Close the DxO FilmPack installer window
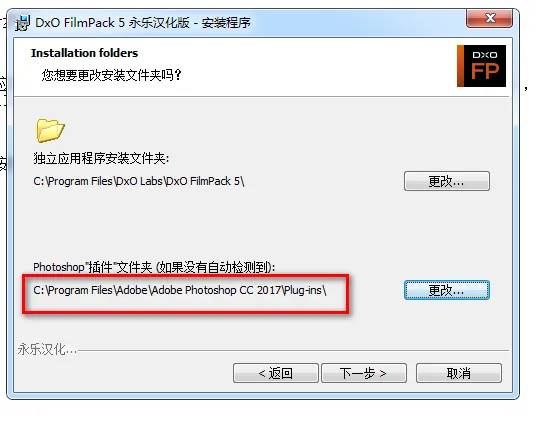 tap(490, 18)
